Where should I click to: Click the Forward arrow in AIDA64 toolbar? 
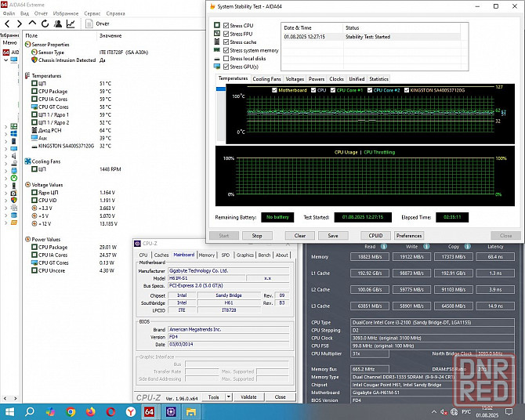[19, 24]
